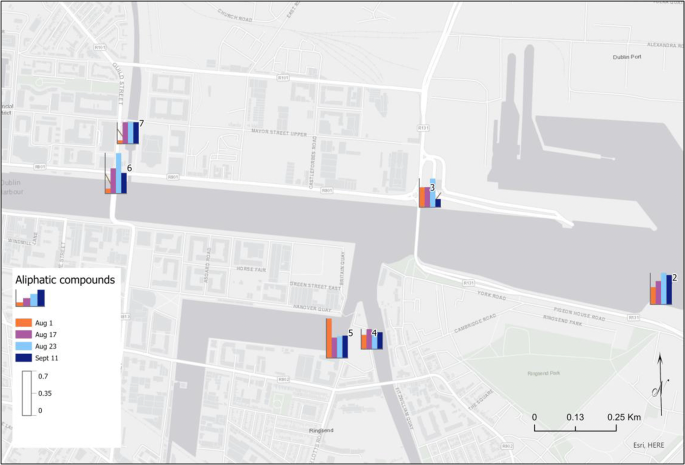Click the 'YORK ROAD' label

[x=491, y=295]
